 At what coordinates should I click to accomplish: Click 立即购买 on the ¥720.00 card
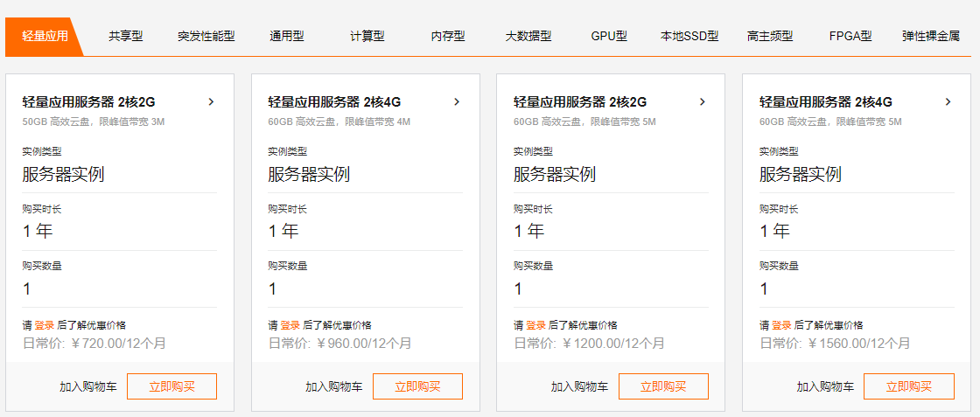pyautogui.click(x=171, y=386)
